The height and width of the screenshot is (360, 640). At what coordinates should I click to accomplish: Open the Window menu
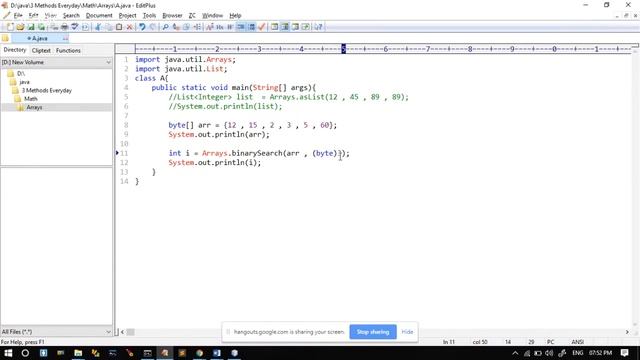(212, 16)
